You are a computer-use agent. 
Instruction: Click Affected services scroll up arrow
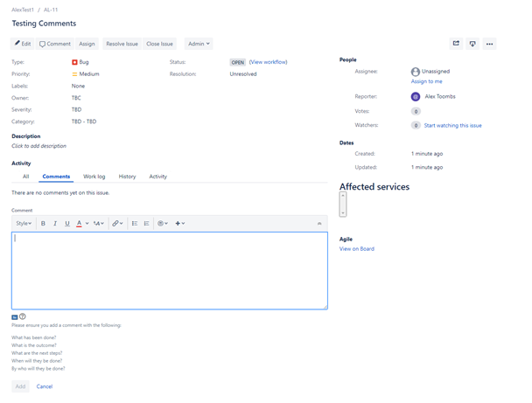pyautogui.click(x=343, y=195)
